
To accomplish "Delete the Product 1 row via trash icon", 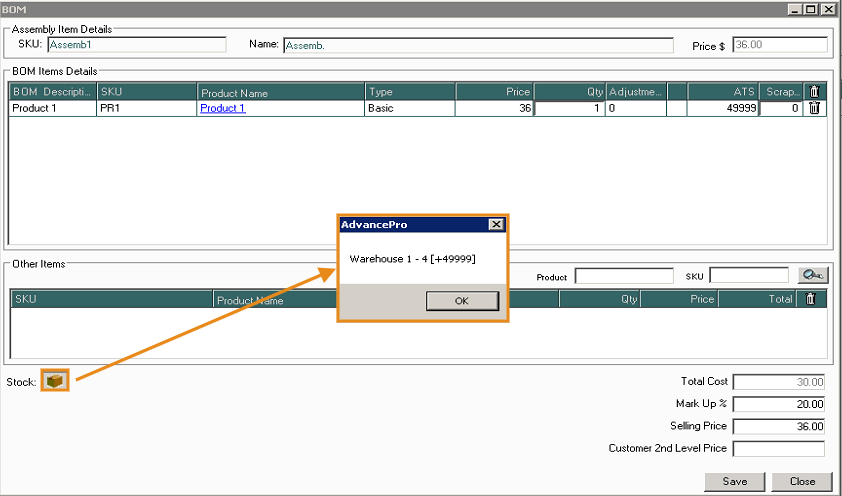I will 814,108.
